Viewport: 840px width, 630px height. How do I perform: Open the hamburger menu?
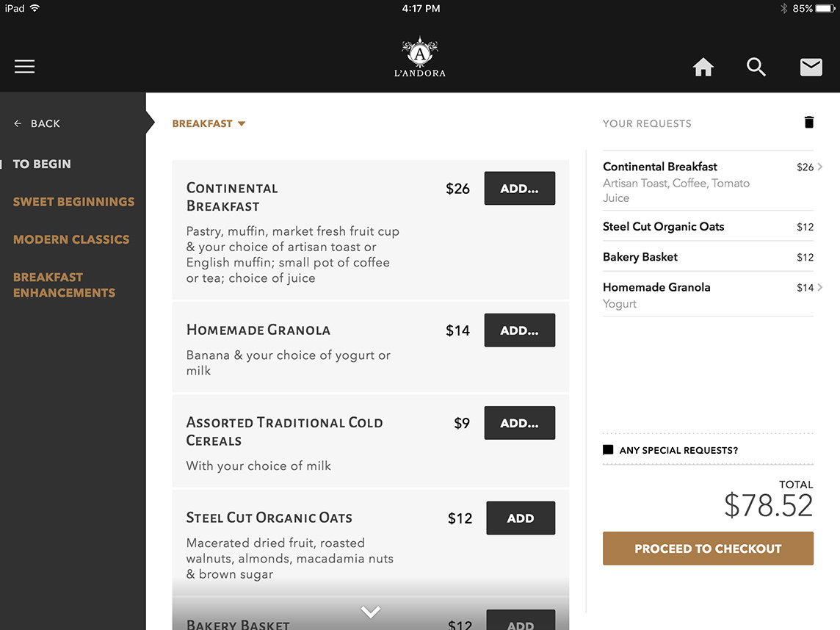25,66
